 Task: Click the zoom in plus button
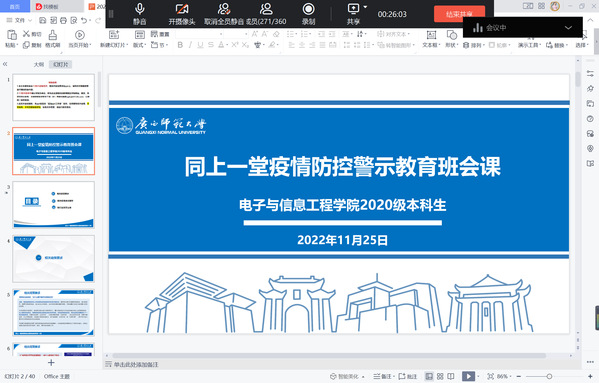[x=590, y=377]
